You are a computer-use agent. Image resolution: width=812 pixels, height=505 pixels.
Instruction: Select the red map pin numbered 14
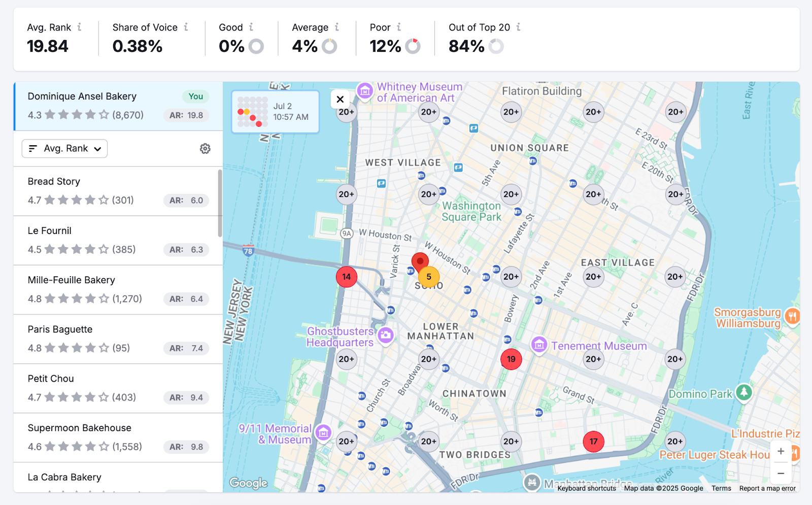point(346,277)
